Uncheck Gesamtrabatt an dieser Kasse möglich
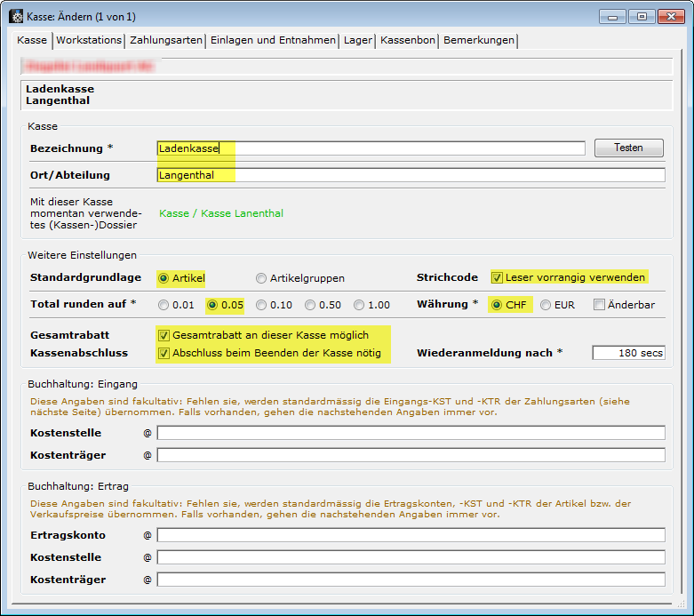This screenshot has width=694, height=616. point(164,335)
